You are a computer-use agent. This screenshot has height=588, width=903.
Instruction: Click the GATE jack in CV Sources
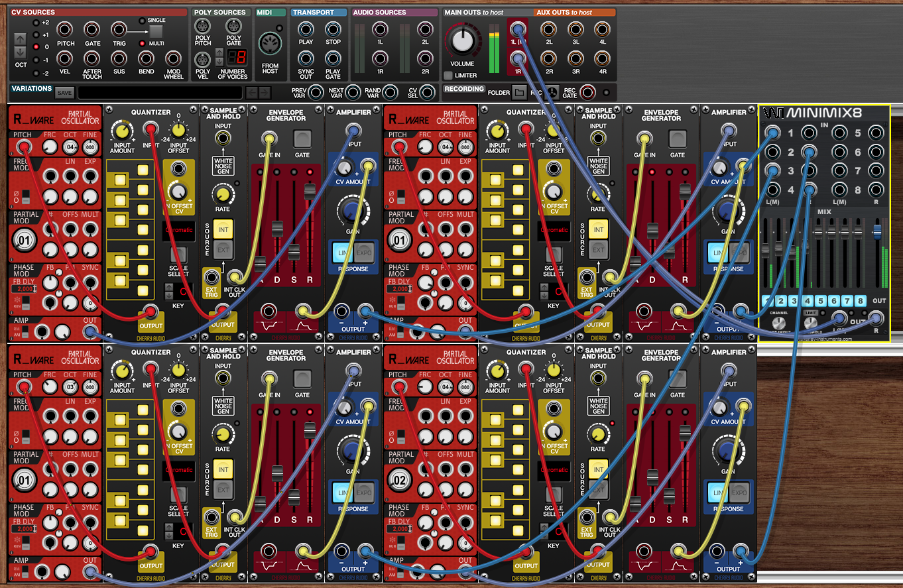tap(92, 29)
